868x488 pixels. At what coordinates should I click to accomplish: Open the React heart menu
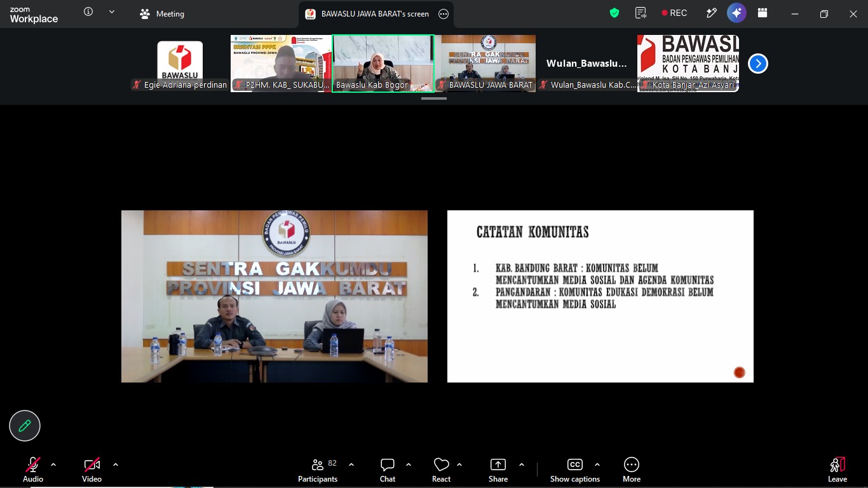(441, 470)
